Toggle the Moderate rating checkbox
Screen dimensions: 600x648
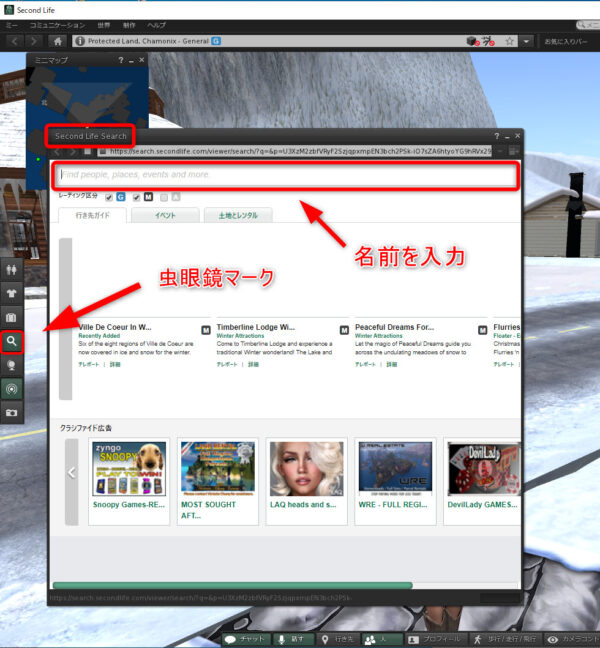tap(136, 197)
